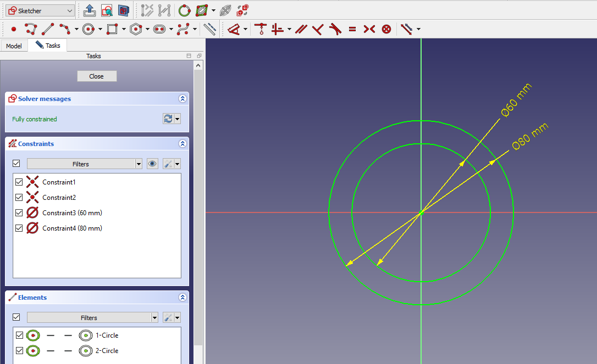Apply the Perpendicular constraint tool
The image size is (597, 364).
[317, 29]
